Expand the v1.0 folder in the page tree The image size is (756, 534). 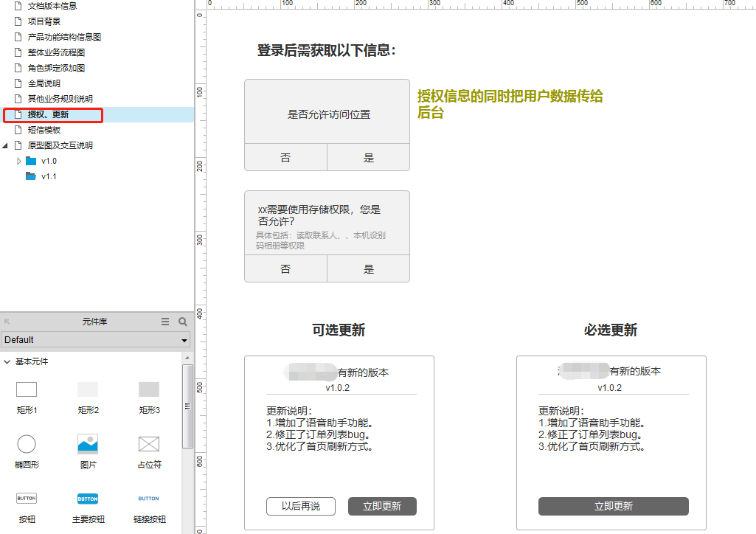pos(19,161)
